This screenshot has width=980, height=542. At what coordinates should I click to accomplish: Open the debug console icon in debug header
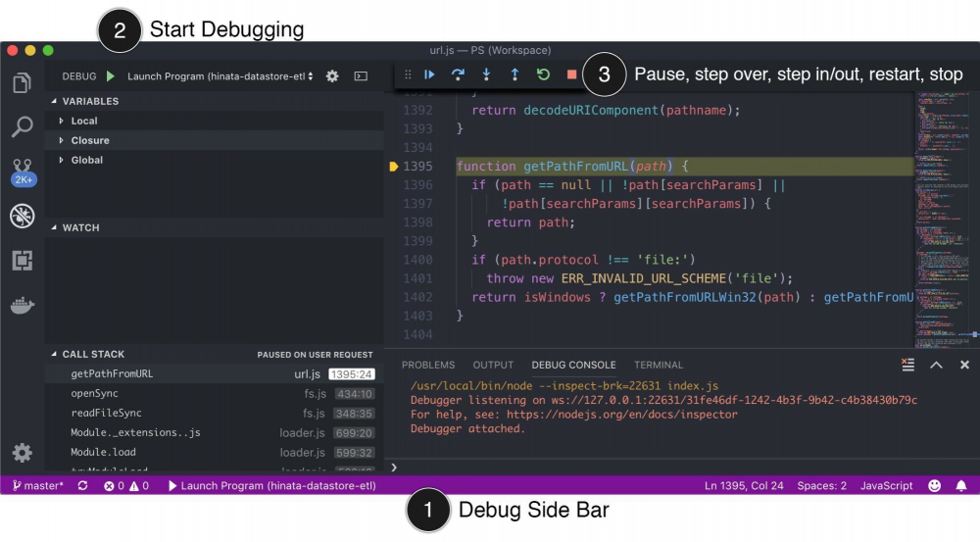361,76
